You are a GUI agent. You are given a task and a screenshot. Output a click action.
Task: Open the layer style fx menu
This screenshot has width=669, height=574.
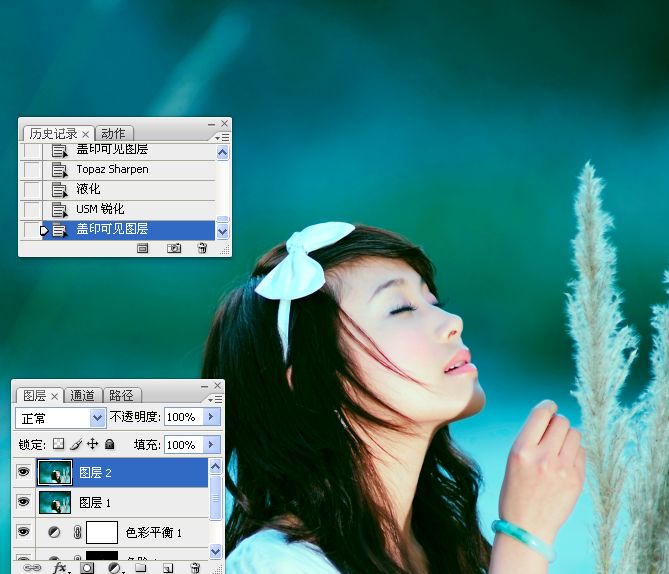click(60, 567)
